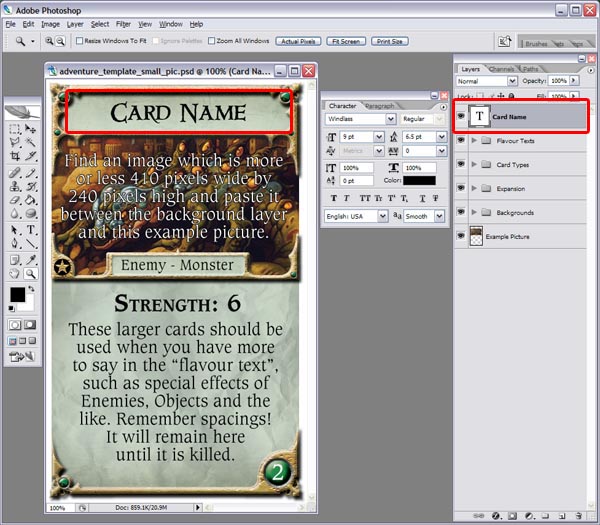Image resolution: width=600 pixels, height=525 pixels.
Task: Select the Slice tool
Action: [30, 156]
